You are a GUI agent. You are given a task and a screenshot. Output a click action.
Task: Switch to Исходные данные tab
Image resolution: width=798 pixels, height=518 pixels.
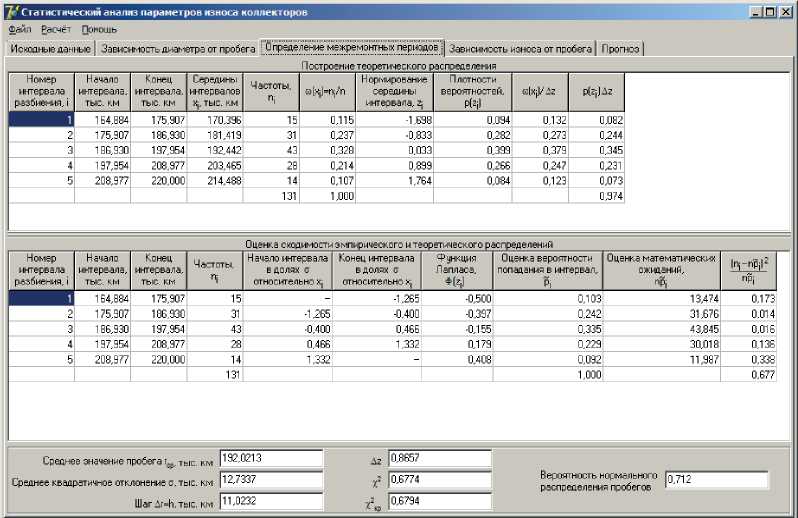pos(50,49)
